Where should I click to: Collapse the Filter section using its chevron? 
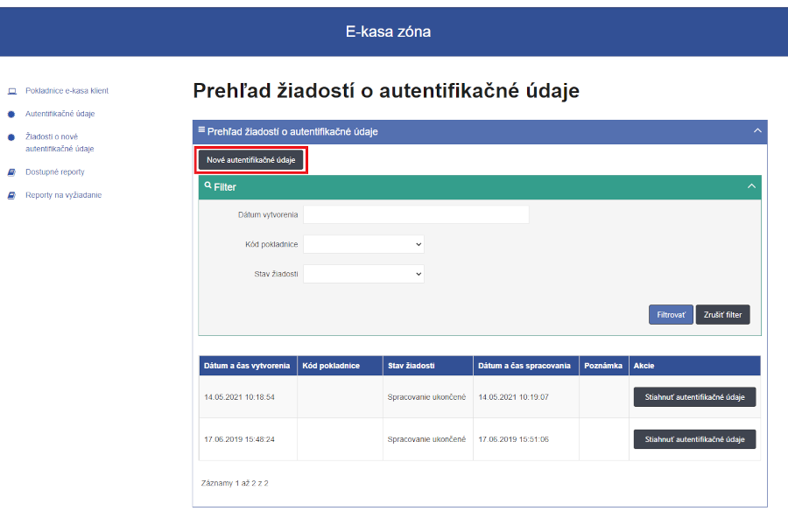coord(751,185)
